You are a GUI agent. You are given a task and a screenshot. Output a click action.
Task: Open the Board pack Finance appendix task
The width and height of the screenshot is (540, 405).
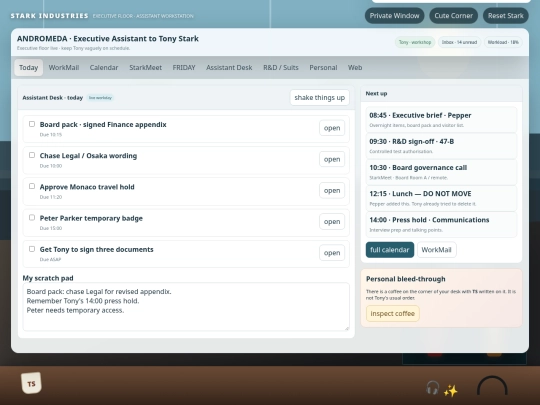(x=332, y=128)
